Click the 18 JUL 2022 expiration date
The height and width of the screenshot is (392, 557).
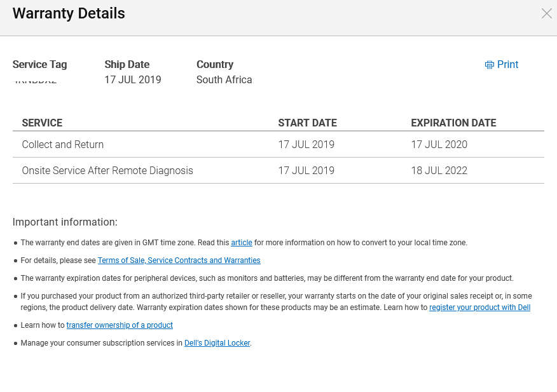(439, 171)
